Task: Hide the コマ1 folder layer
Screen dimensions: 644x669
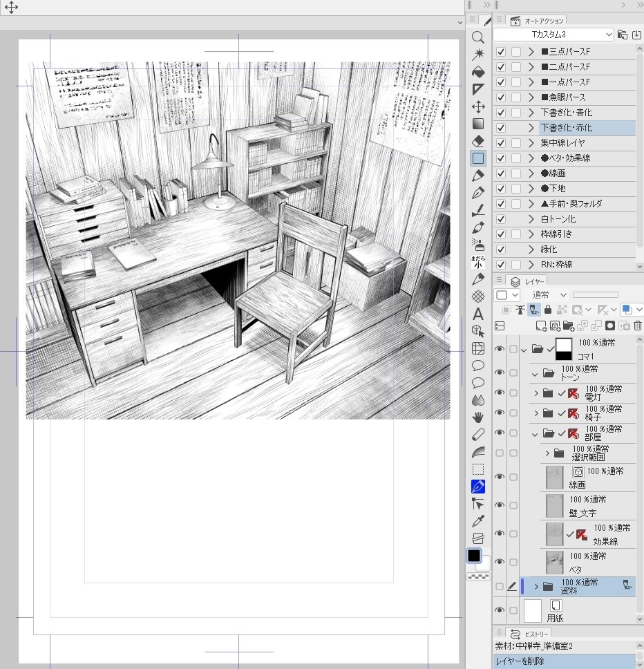Action: pos(499,349)
